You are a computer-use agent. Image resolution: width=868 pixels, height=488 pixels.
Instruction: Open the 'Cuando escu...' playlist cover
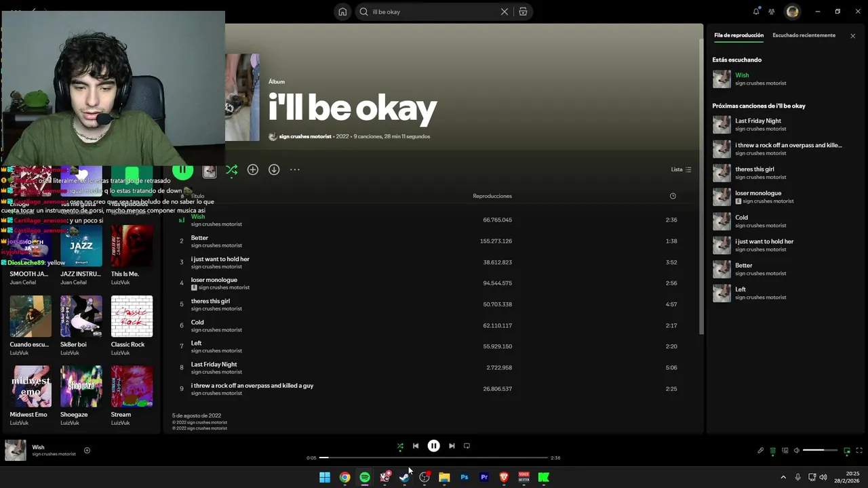pyautogui.click(x=31, y=317)
